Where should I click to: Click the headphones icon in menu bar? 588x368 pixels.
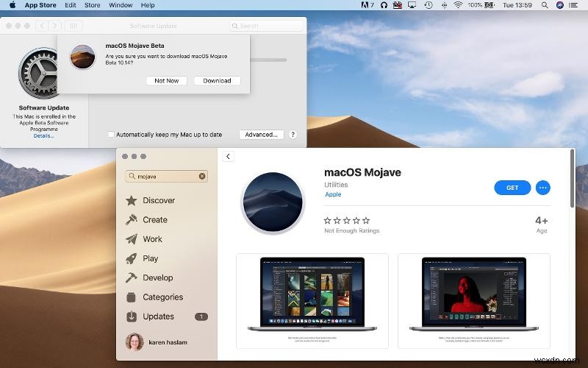tap(384, 5)
